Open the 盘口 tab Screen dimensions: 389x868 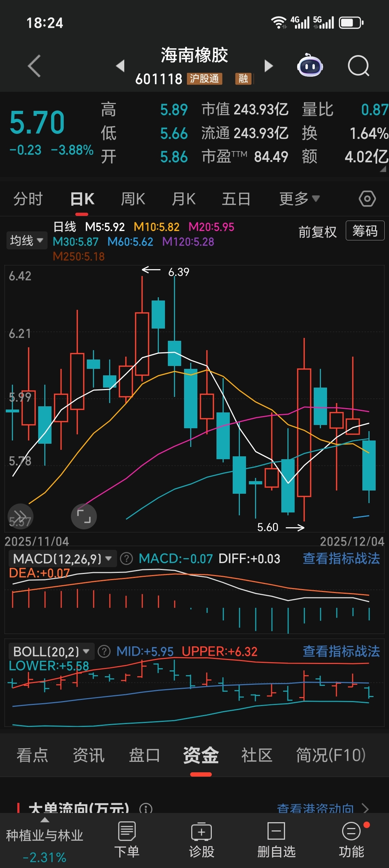click(x=144, y=755)
